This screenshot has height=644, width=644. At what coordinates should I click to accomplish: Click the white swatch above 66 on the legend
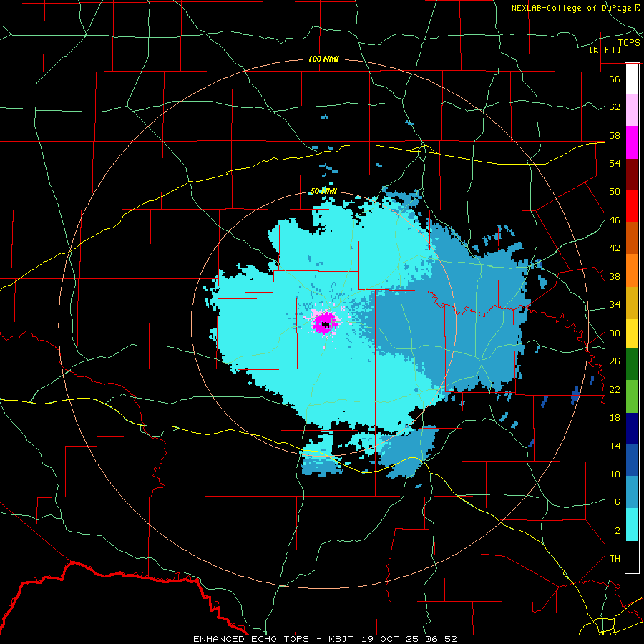632,79
